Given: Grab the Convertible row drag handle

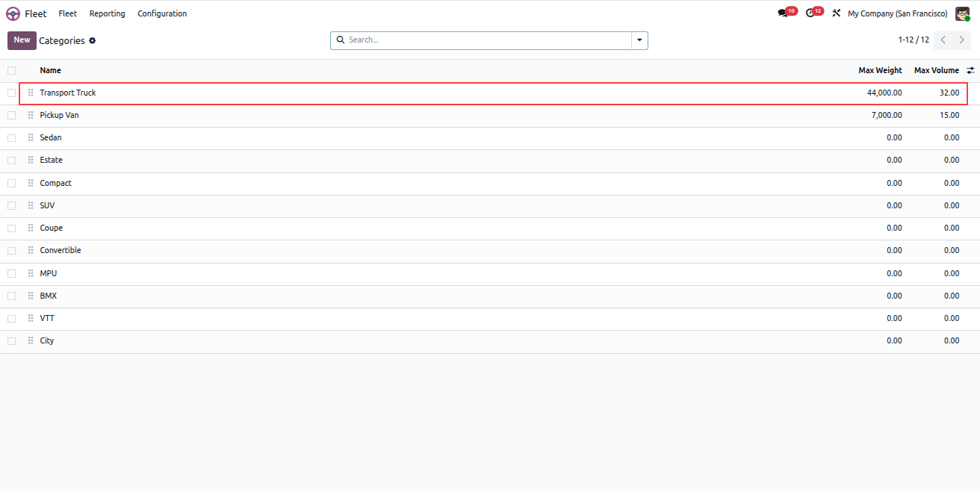Looking at the screenshot, I should 31,250.
